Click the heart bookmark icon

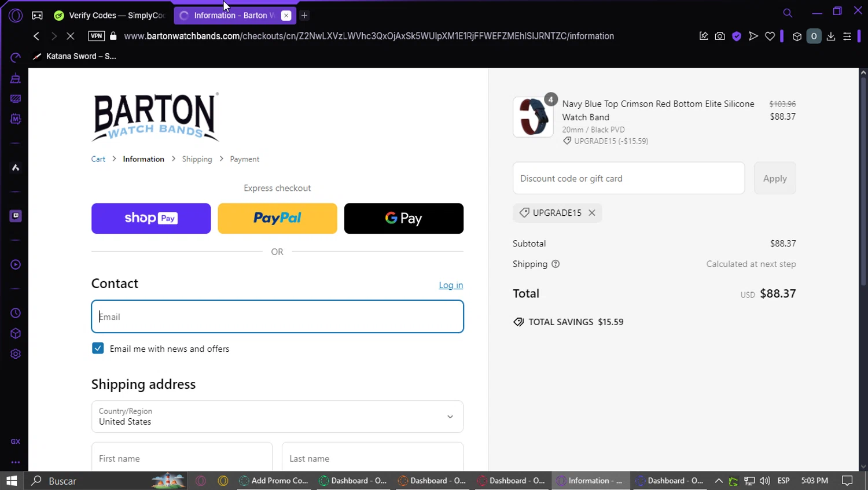click(770, 36)
